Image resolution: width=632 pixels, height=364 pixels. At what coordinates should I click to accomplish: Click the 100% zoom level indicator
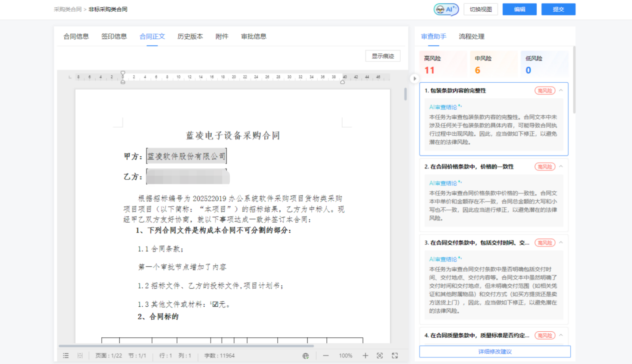(x=345, y=355)
